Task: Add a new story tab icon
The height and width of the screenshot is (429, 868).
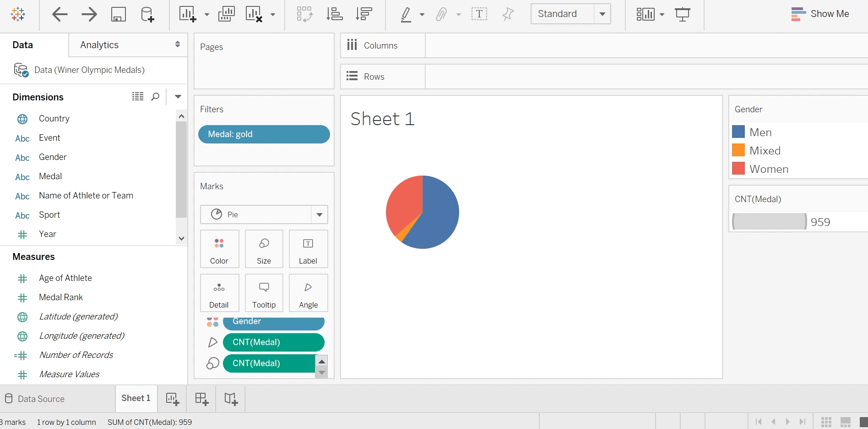Action: point(231,399)
